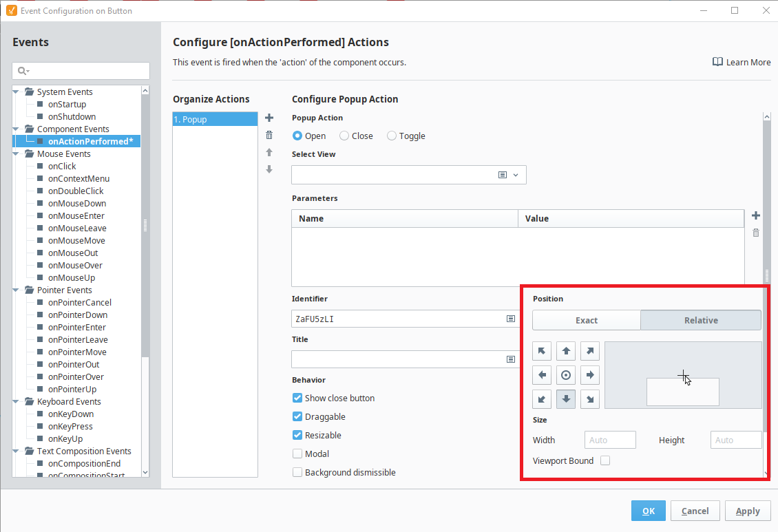Delete the selected action with trash icon
This screenshot has width=778, height=532.
pyautogui.click(x=269, y=135)
